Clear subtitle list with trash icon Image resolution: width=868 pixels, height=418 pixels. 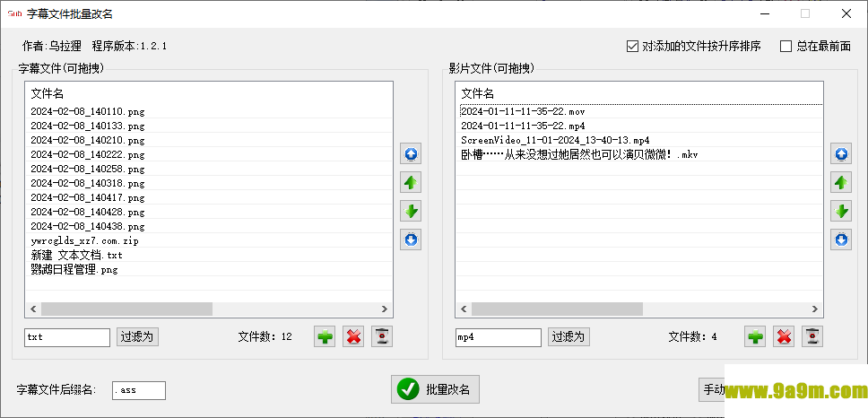pyautogui.click(x=382, y=336)
